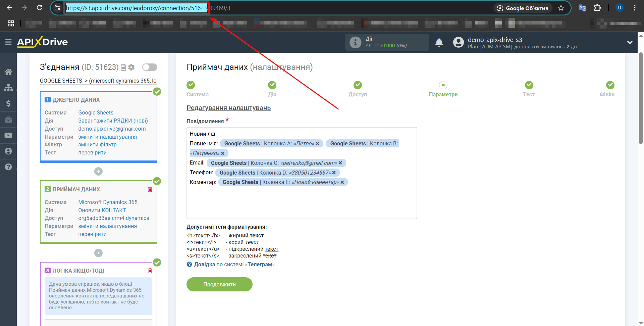Click the ApiX-Drive logo
Screen dimensions: 644x326
click(42, 42)
